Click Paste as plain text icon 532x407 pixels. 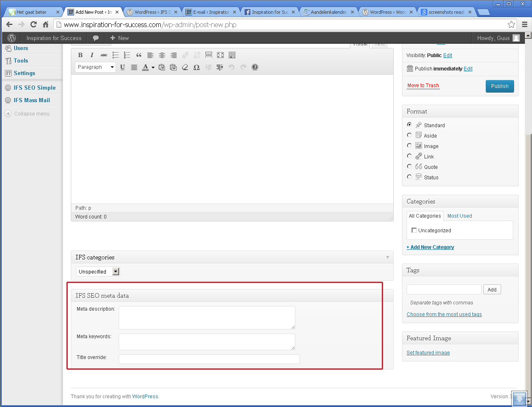pyautogui.click(x=162, y=67)
